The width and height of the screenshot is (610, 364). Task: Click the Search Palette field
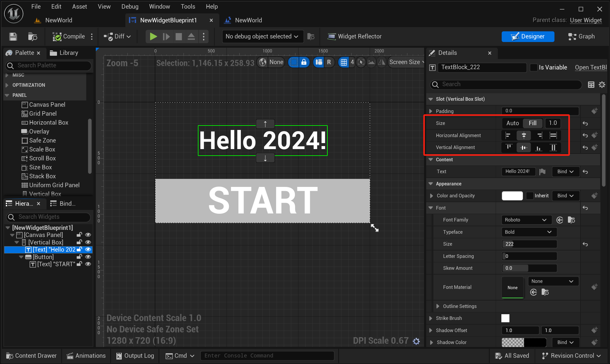coord(48,65)
